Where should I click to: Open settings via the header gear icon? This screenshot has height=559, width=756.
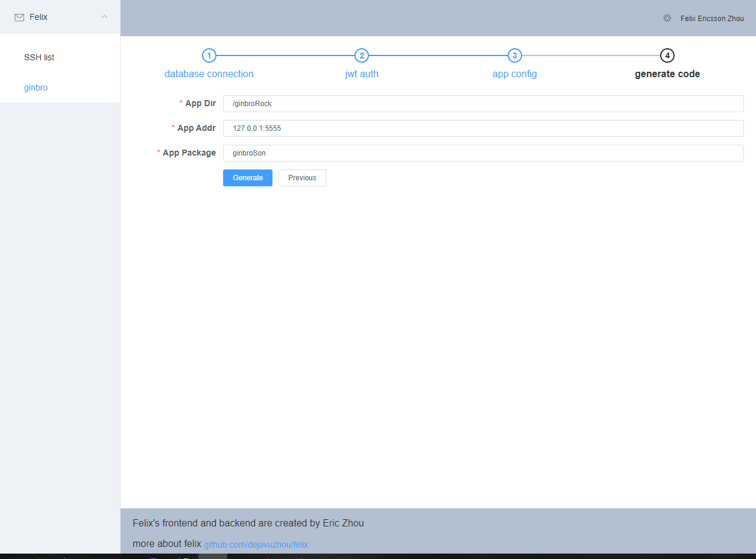(x=667, y=18)
